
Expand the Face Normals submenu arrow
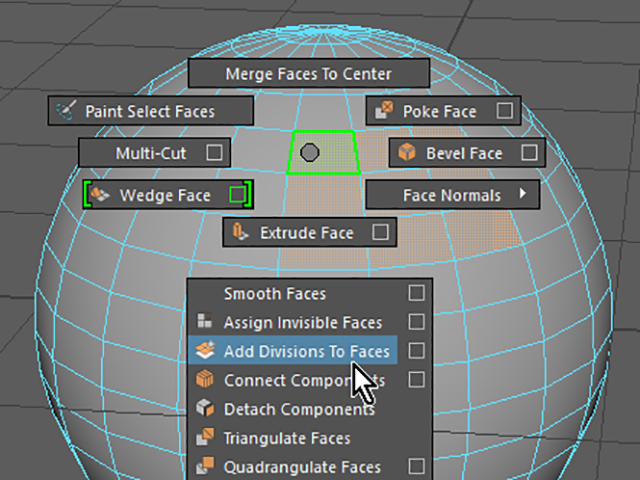(x=523, y=193)
